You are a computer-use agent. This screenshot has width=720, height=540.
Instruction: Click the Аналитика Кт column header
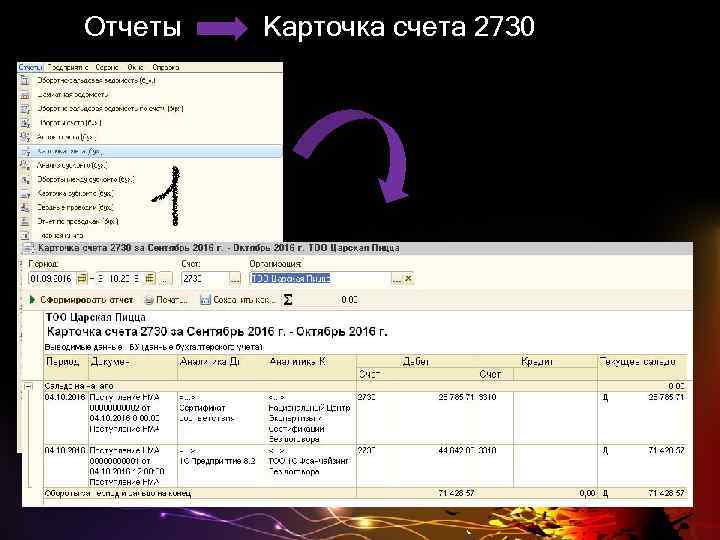tap(312, 367)
